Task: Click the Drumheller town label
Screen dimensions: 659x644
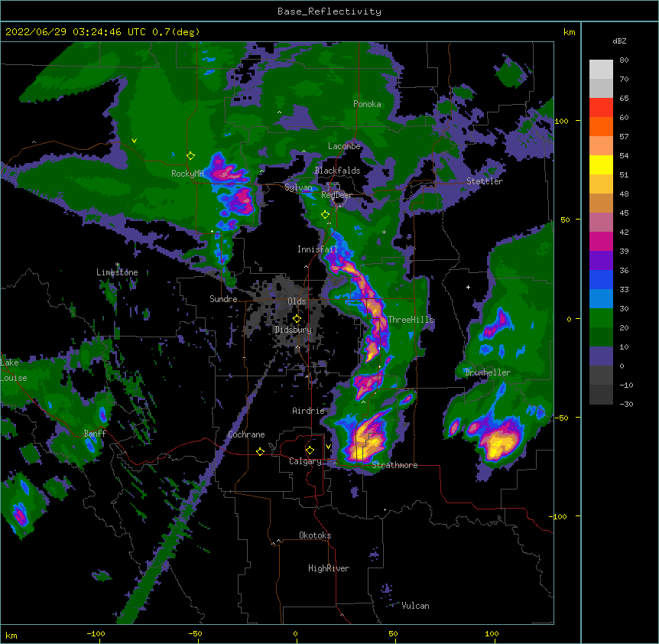Action: 488,372
